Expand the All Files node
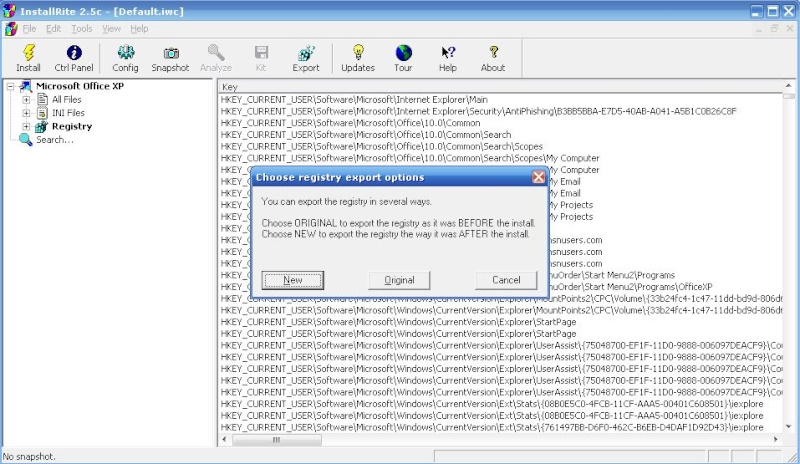The image size is (800, 464). pos(26,100)
